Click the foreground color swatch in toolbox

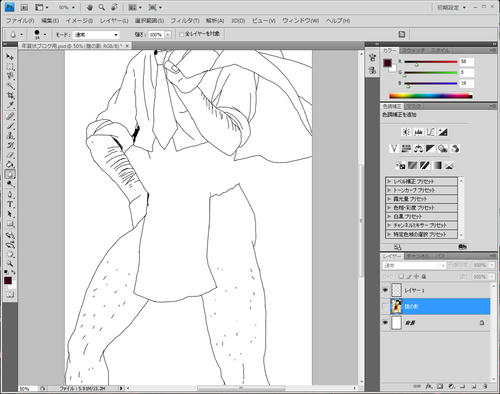[x=8, y=280]
